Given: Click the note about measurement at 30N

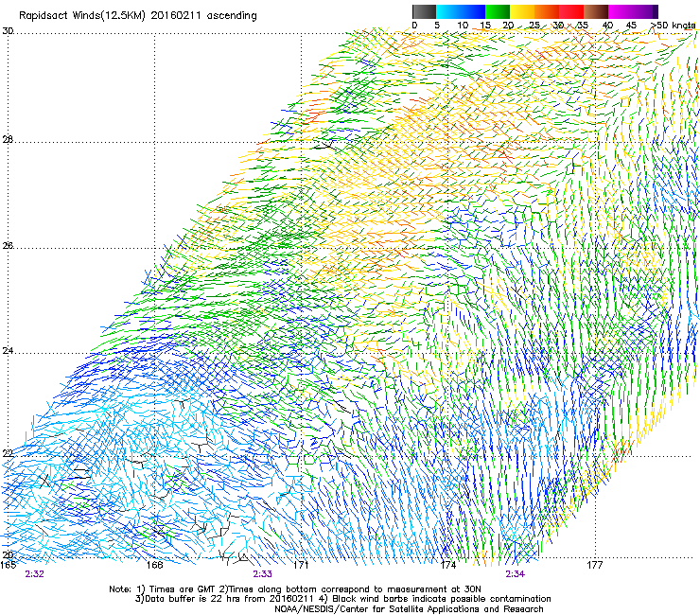Looking at the screenshot, I should point(350,589).
